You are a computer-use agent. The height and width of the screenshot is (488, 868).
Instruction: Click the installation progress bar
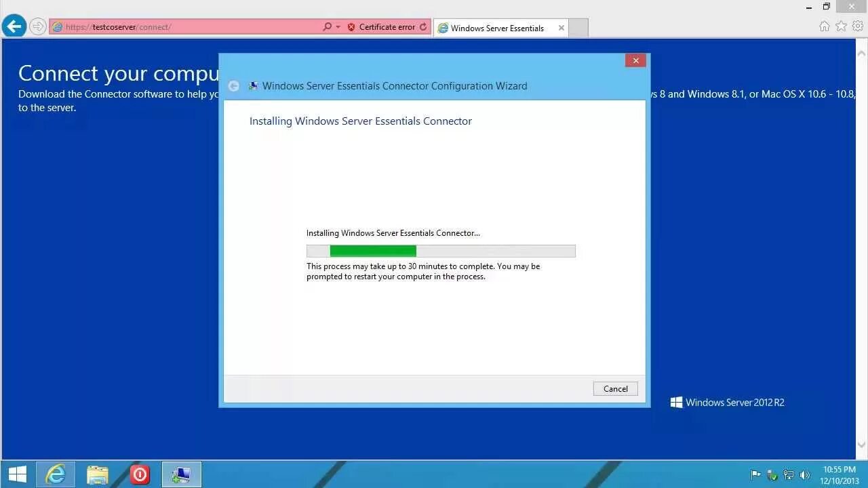(441, 251)
